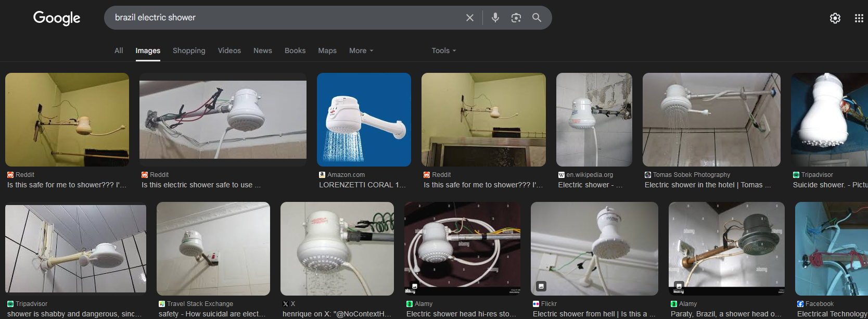Go to the Shopping tab
The image size is (868, 319).
[x=189, y=50]
